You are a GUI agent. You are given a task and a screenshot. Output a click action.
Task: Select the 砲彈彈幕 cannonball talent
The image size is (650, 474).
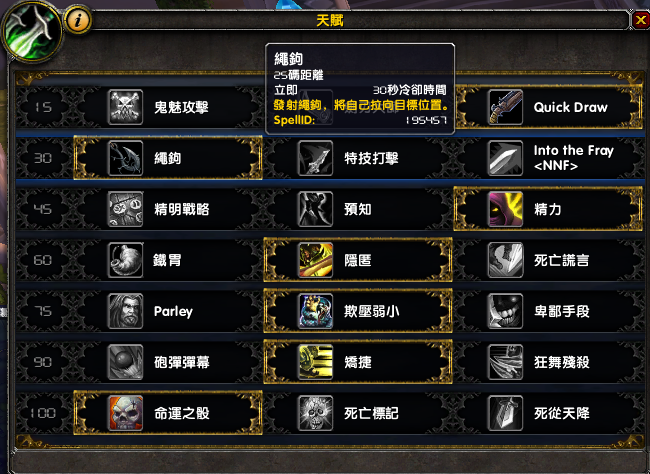click(x=168, y=362)
